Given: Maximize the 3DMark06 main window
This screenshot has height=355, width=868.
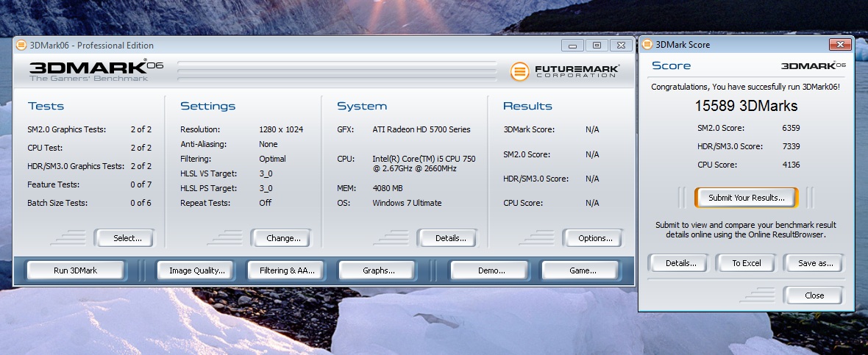Looking at the screenshot, I should [597, 46].
